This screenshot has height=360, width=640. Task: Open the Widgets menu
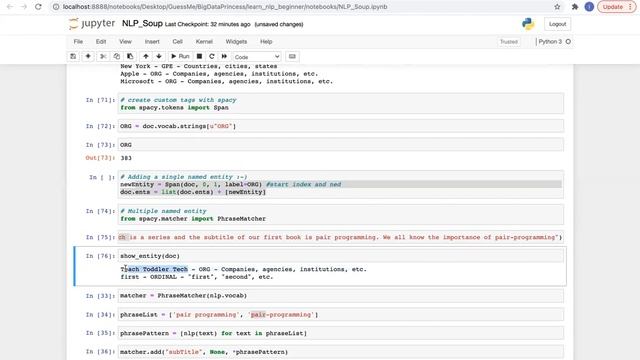236,42
